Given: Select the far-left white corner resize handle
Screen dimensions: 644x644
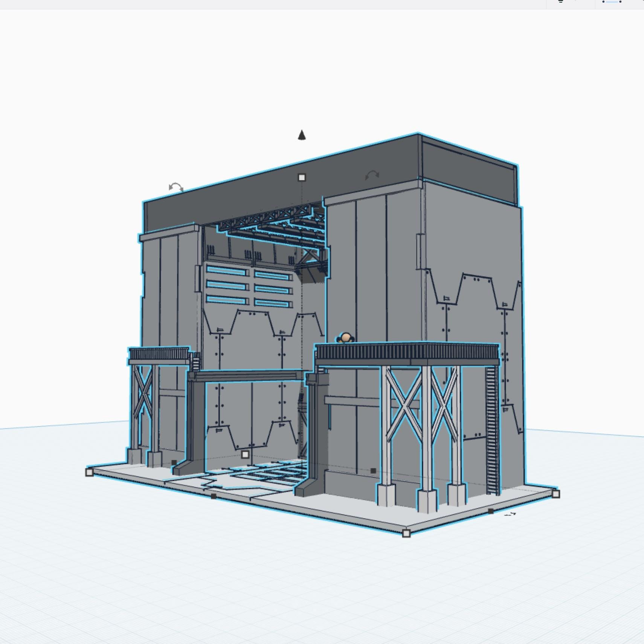Looking at the screenshot, I should [89, 472].
